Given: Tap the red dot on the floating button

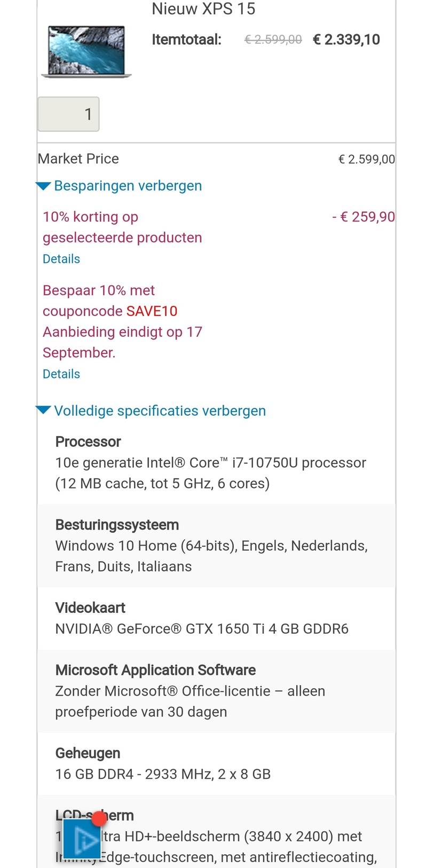Looking at the screenshot, I should coord(99,819).
